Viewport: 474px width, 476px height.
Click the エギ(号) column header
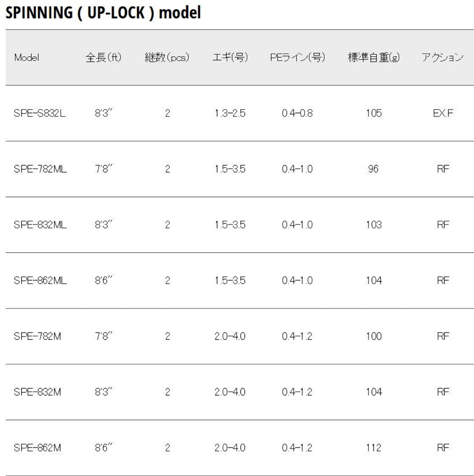(230, 58)
